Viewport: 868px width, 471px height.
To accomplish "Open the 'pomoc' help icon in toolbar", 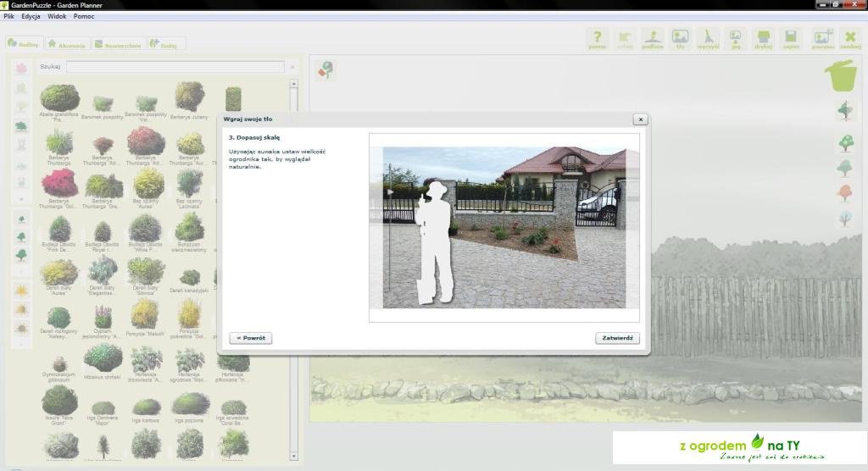I will [598, 39].
